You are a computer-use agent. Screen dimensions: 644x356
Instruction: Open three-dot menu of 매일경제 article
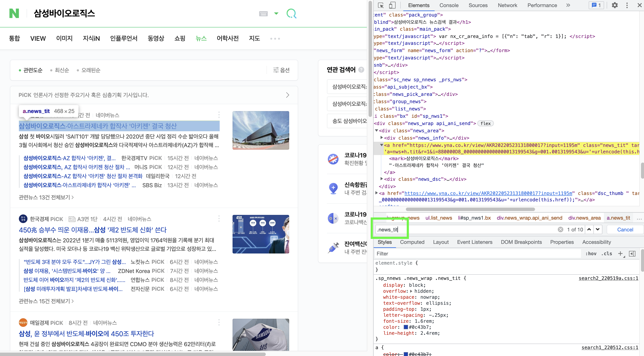click(x=219, y=323)
